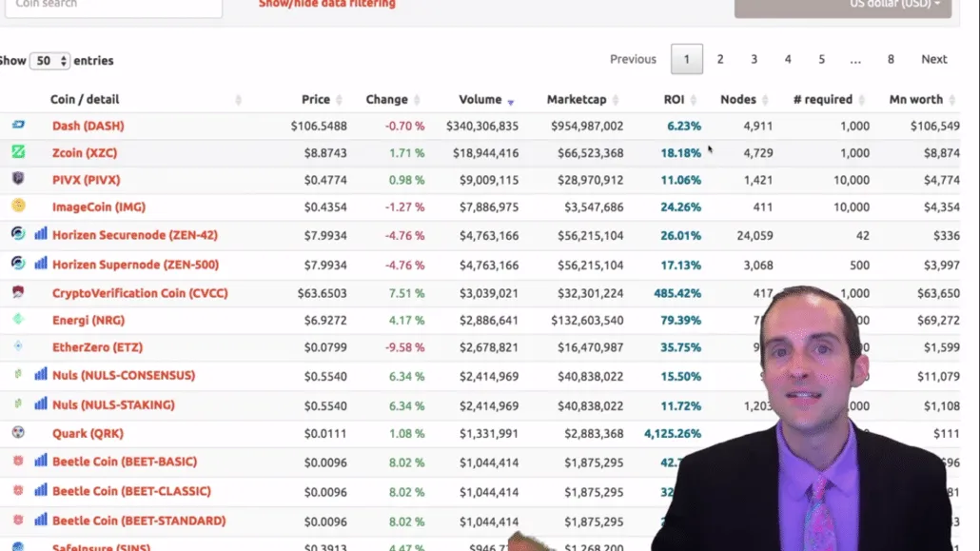Open Beetle Coin (BEET-BASIC) link
Image resolution: width=980 pixels, height=551 pixels.
tap(125, 462)
